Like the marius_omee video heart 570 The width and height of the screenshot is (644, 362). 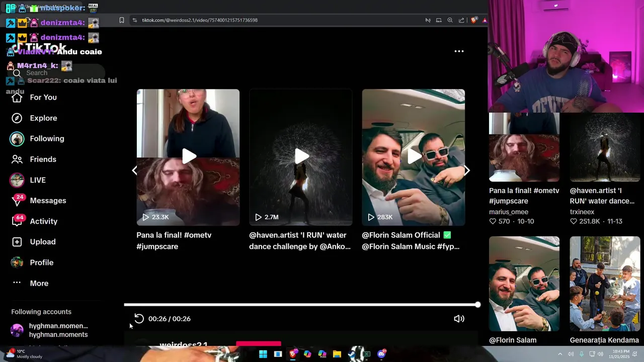493,221
